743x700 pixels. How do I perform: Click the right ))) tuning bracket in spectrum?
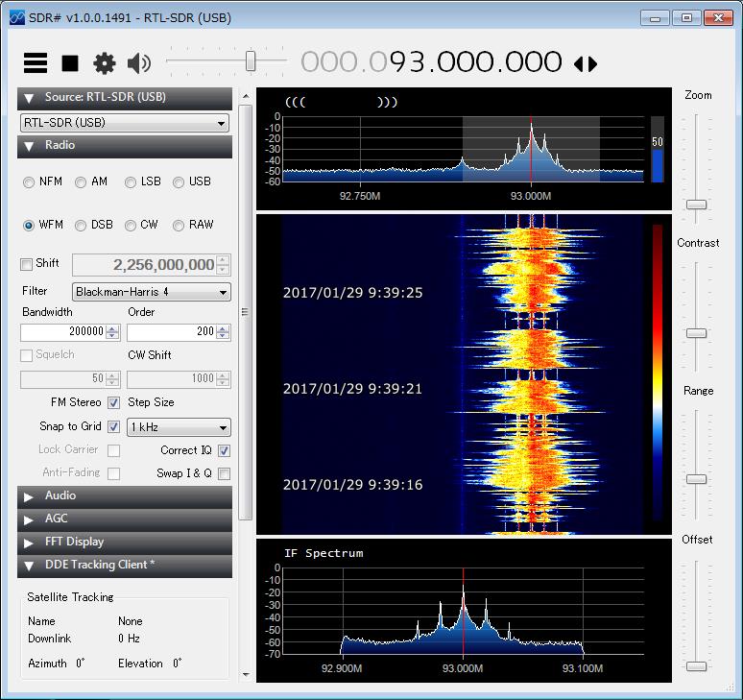coord(387,102)
